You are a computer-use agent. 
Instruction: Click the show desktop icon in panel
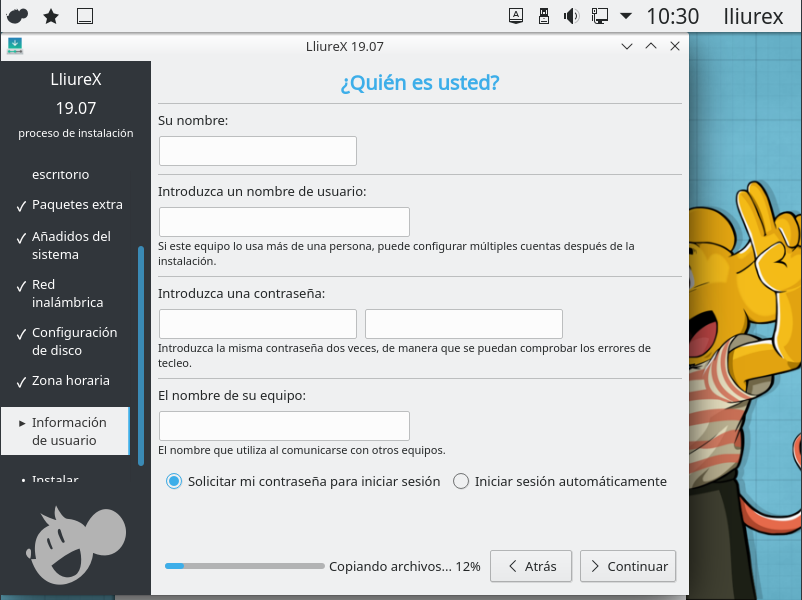[85, 16]
